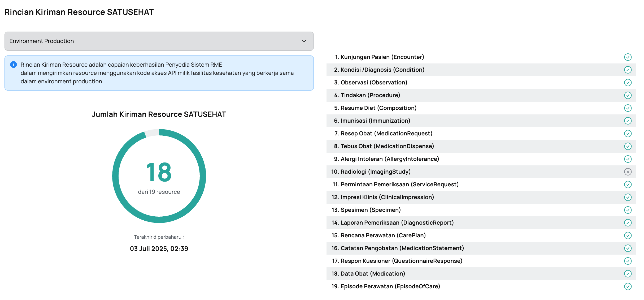Click check icon for Permintaan Pemeriksaan (ServiceRequest)
This screenshot has height=300, width=644.
(x=628, y=185)
